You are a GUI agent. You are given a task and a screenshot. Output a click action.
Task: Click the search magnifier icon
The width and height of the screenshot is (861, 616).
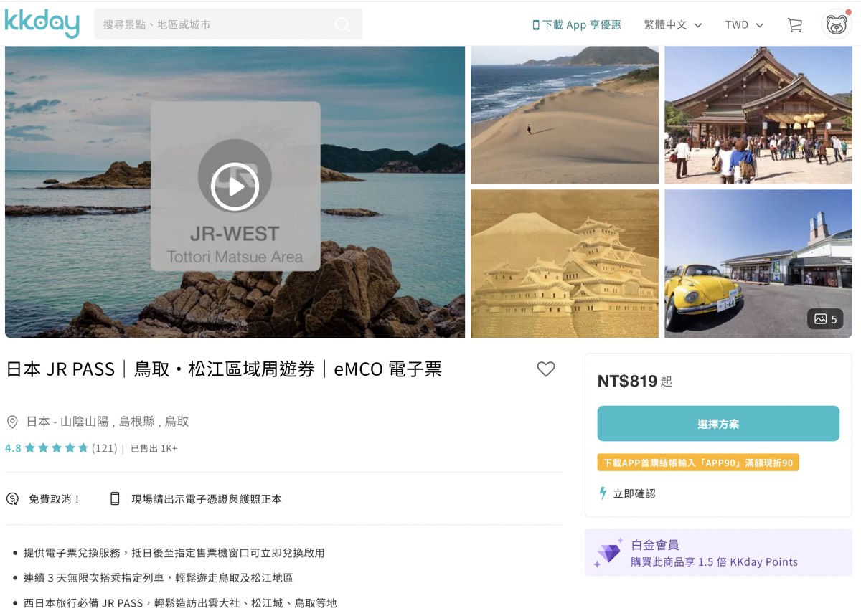(x=342, y=24)
